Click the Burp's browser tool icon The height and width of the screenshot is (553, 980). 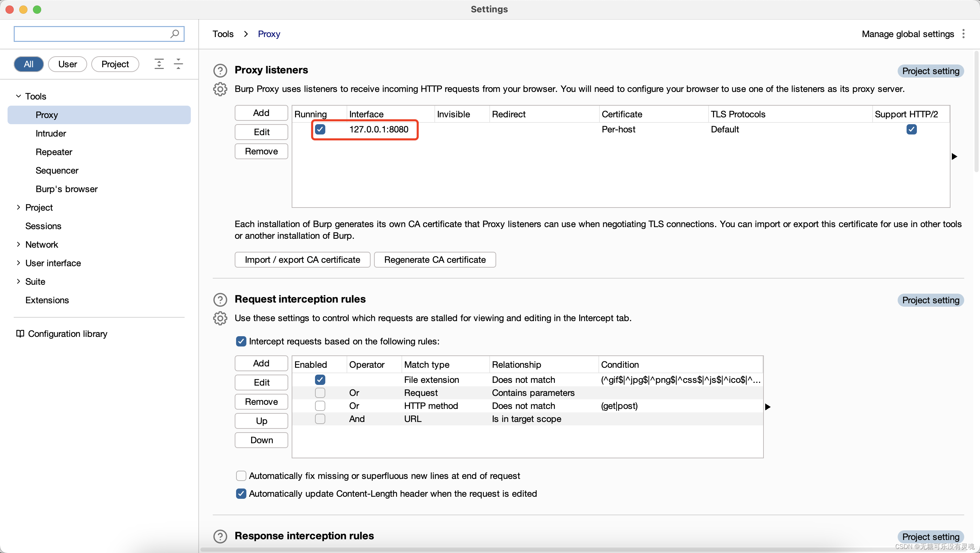[67, 188]
